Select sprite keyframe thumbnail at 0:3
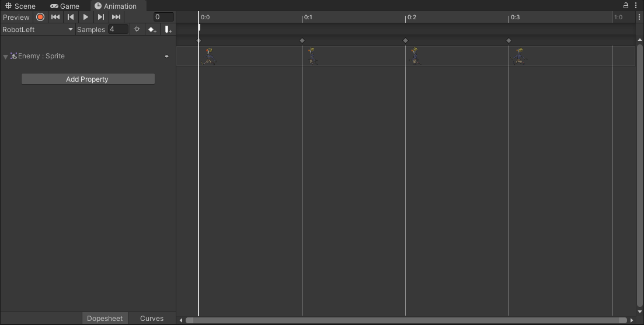 click(x=520, y=56)
